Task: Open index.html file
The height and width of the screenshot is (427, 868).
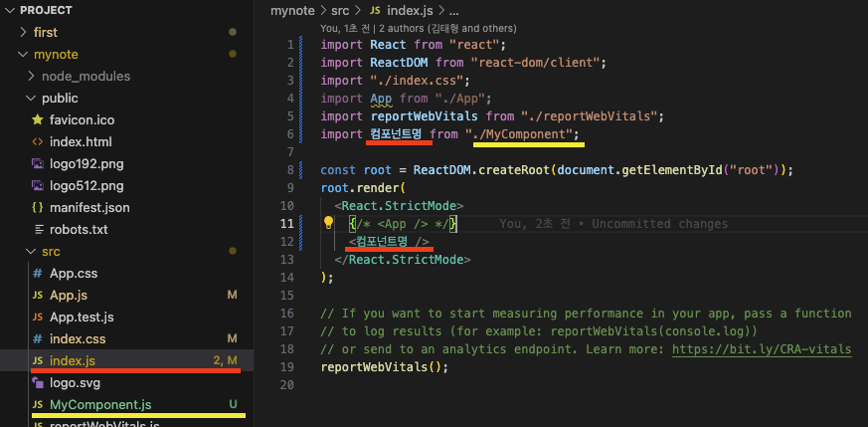Action: click(x=81, y=141)
